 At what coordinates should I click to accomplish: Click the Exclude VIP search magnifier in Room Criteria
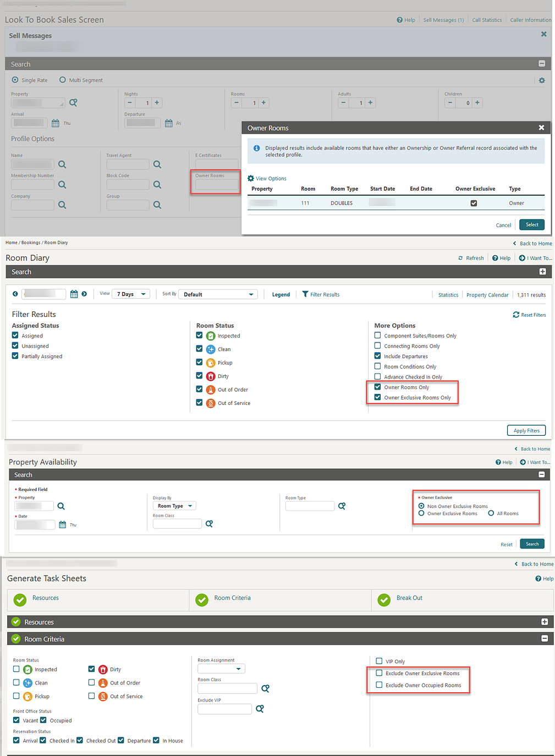coord(260,709)
